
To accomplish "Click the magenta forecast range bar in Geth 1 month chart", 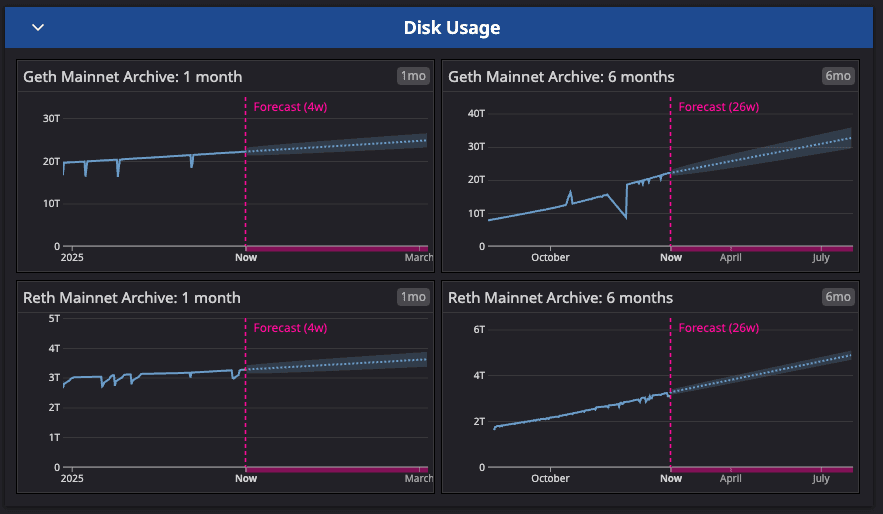I will 337,248.
